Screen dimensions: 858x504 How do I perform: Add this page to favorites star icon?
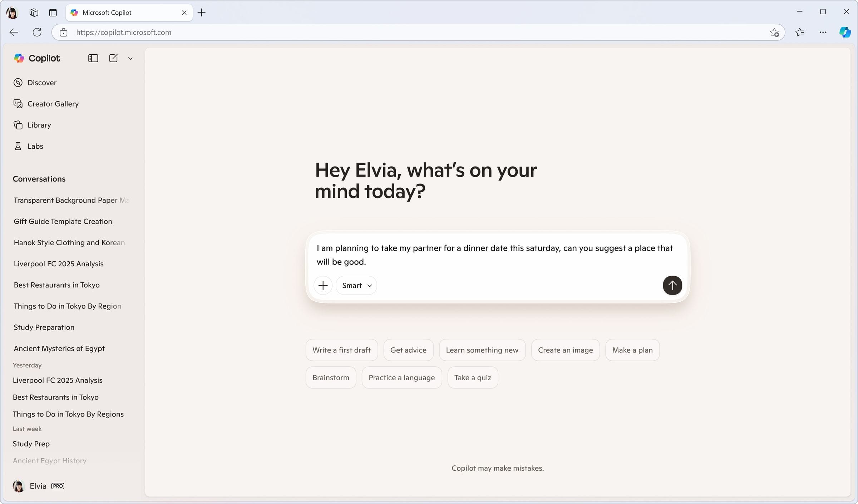(x=774, y=33)
